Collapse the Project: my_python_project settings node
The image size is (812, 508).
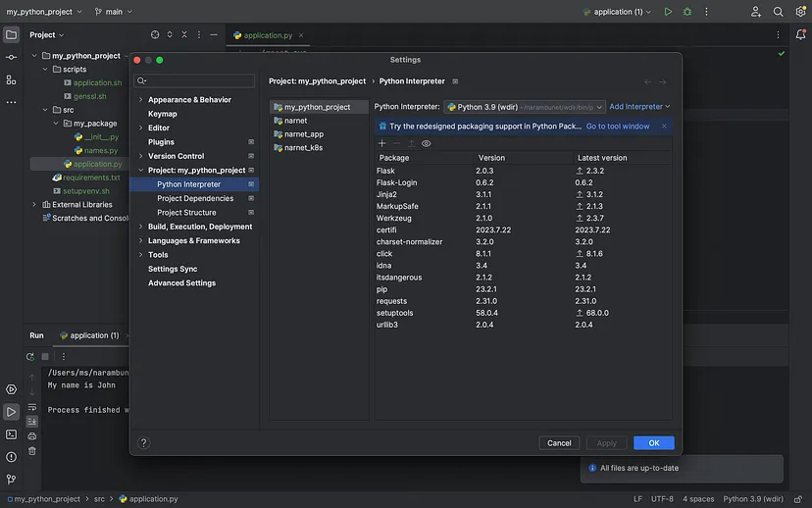tap(140, 170)
